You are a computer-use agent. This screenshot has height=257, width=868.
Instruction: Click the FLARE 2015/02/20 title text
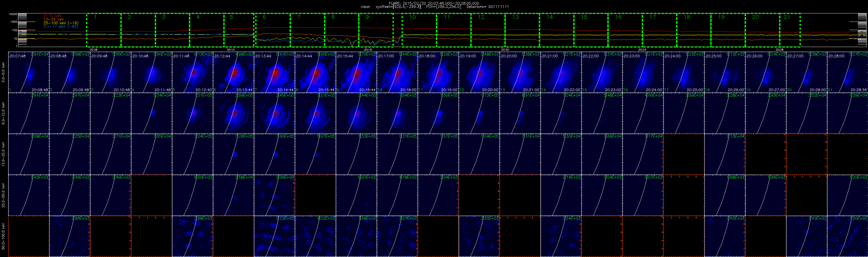coord(434,3)
